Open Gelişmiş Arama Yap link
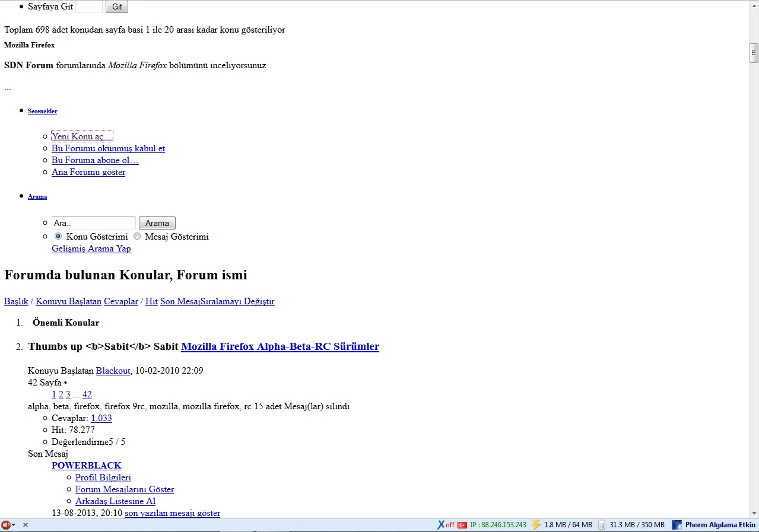Image resolution: width=759 pixels, height=532 pixels. [x=91, y=249]
